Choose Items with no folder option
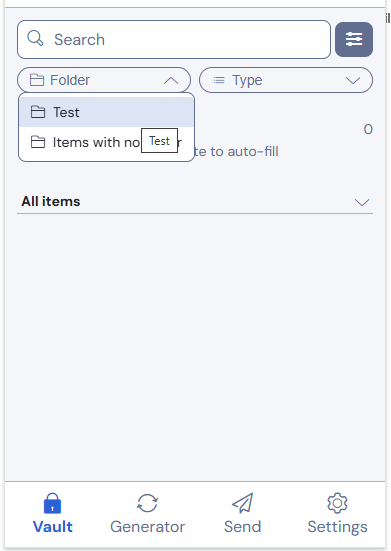This screenshot has height=551, width=391. (106, 142)
